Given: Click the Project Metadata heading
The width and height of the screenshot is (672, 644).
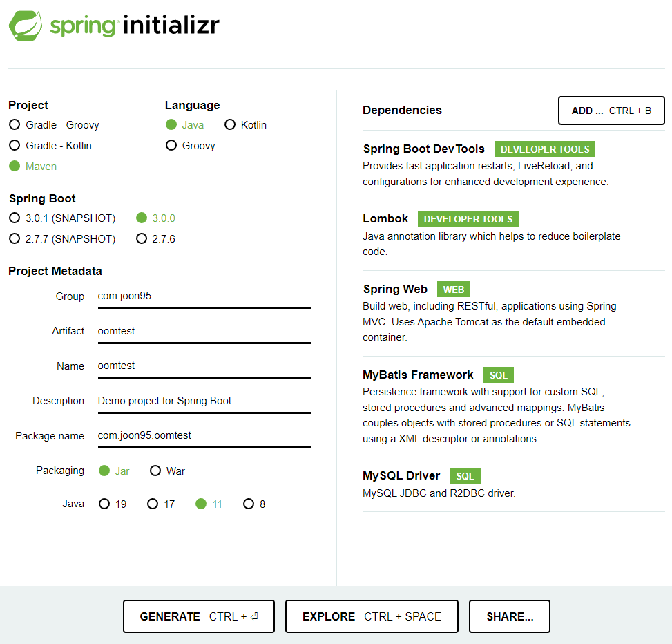Looking at the screenshot, I should (55, 271).
